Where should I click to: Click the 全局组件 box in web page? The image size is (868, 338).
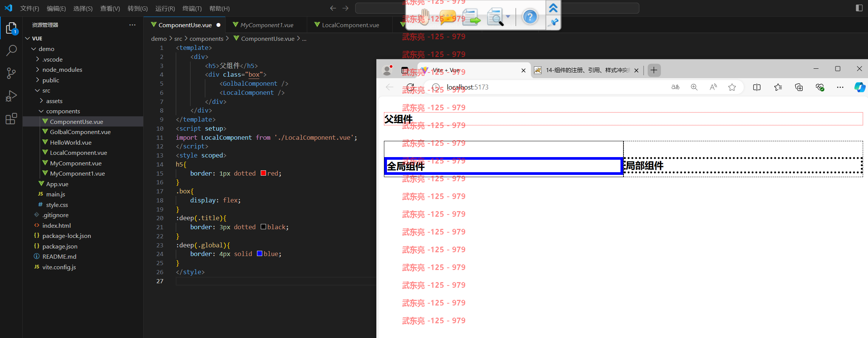point(503,166)
